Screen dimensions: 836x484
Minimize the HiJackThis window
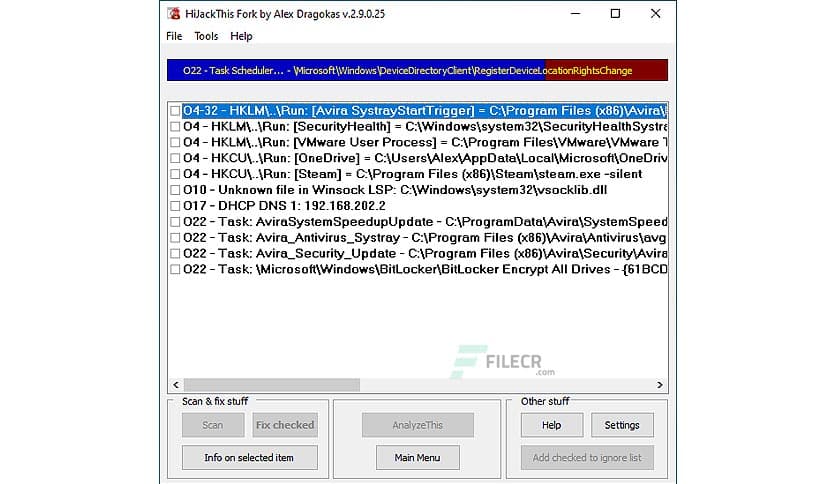[x=575, y=14]
